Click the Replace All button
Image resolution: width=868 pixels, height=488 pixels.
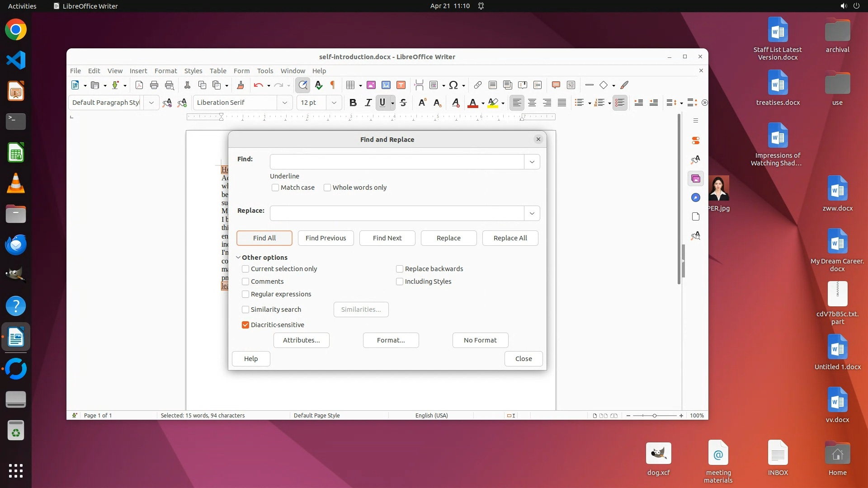[x=510, y=238]
